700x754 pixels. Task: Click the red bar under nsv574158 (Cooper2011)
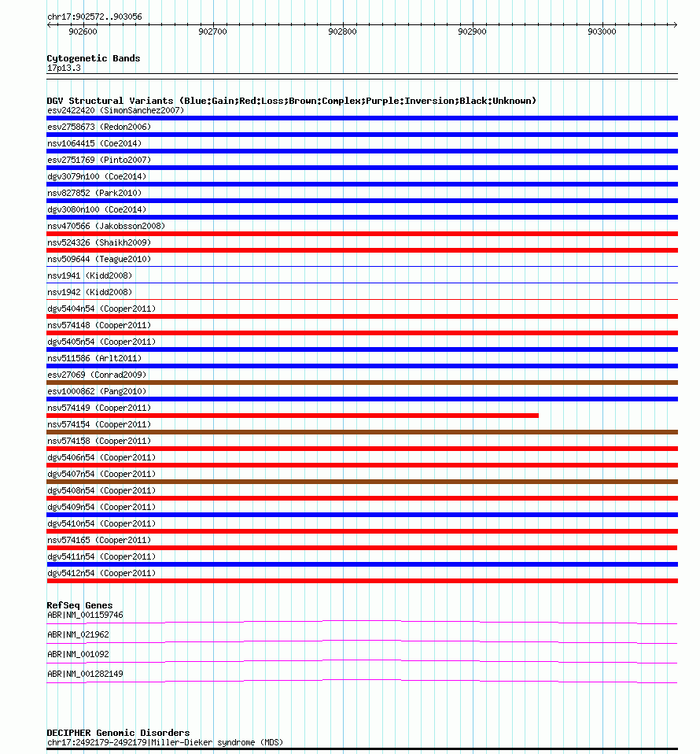tap(363, 449)
